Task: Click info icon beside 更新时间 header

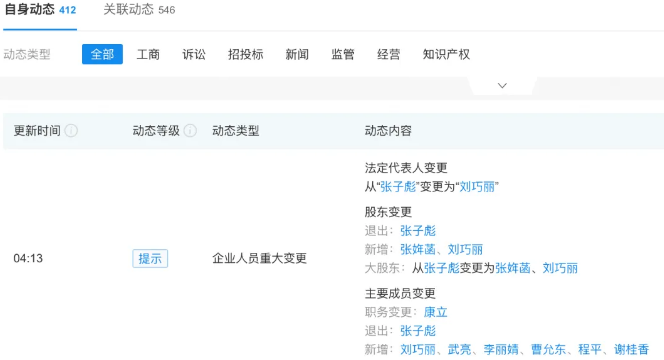Action: [x=71, y=131]
